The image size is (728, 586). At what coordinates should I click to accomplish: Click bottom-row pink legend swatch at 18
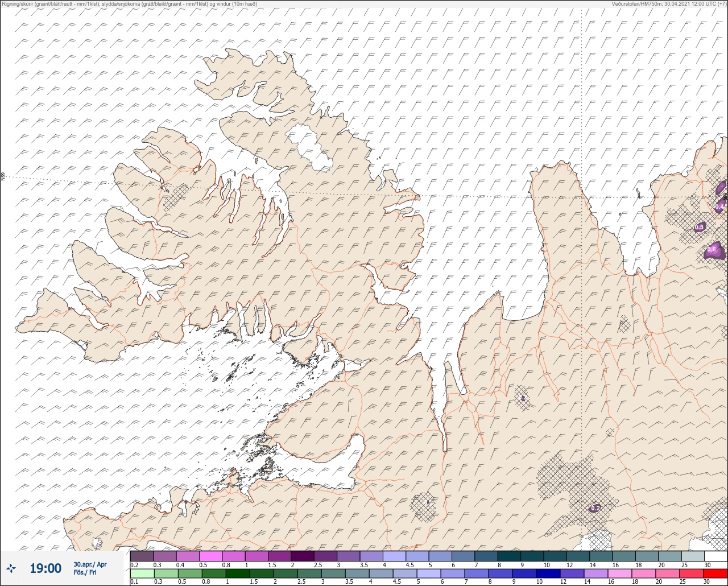tap(643, 573)
